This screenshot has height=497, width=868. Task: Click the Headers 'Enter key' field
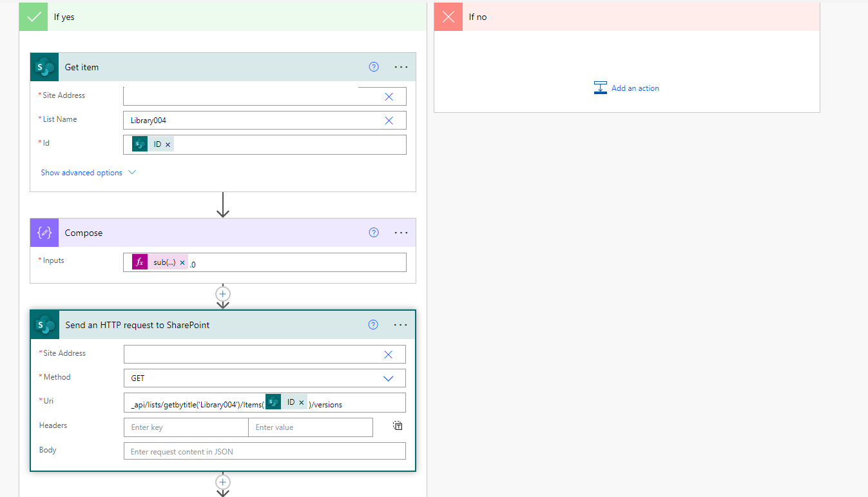tap(186, 427)
